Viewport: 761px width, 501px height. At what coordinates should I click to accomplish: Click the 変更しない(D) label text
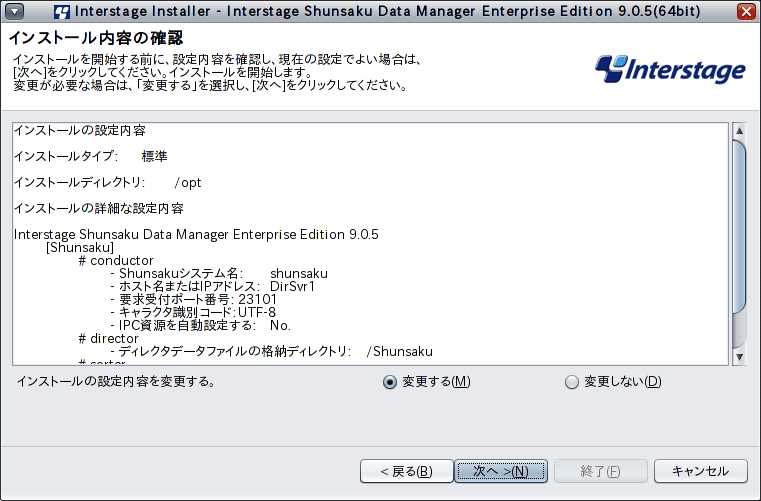click(x=623, y=382)
